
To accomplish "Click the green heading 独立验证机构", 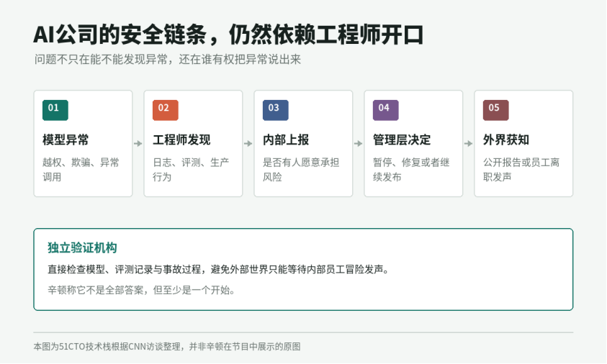I will coord(82,248).
